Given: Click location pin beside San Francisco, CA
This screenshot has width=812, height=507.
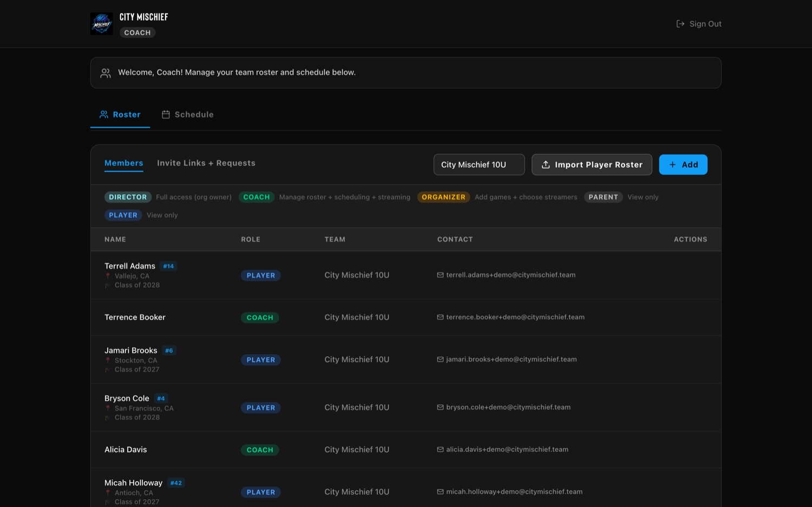Looking at the screenshot, I should pyautogui.click(x=108, y=409).
